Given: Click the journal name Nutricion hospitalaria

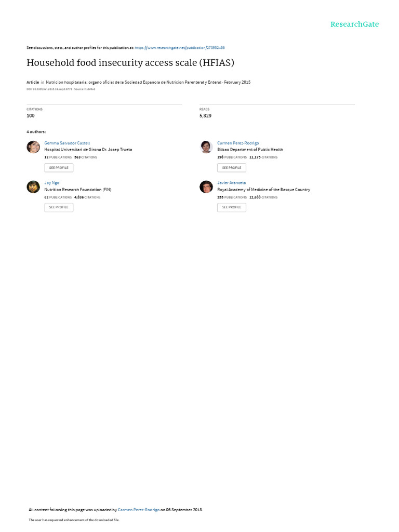Looking at the screenshot, I should click(x=134, y=82).
